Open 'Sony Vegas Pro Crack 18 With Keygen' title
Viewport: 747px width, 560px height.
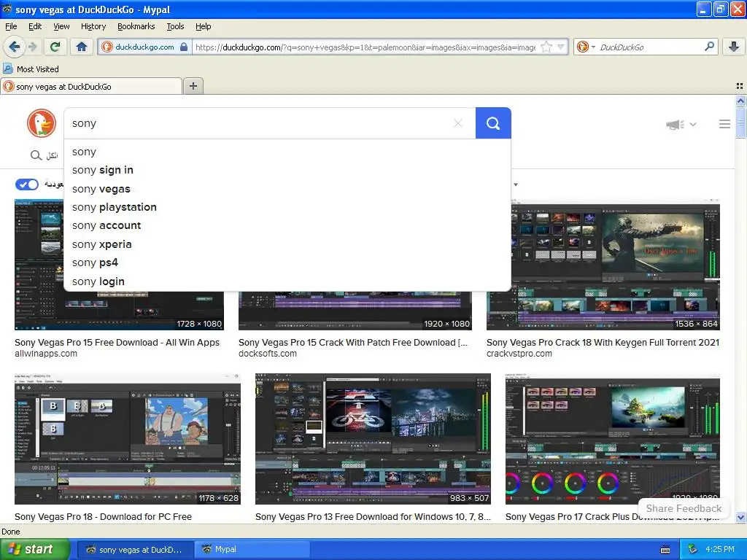(x=603, y=343)
